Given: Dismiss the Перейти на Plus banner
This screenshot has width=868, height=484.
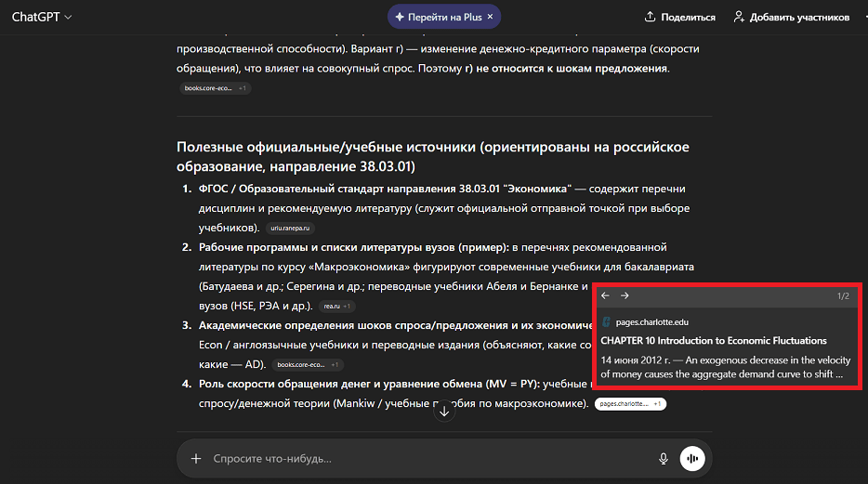Looking at the screenshot, I should (x=490, y=17).
